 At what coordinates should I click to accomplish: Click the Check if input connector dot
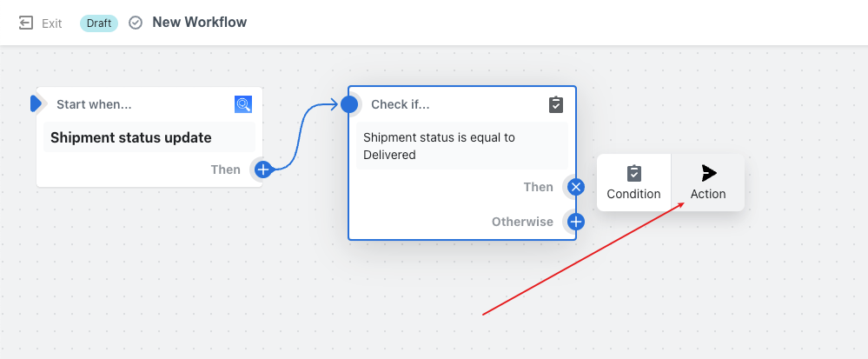pyautogui.click(x=348, y=104)
